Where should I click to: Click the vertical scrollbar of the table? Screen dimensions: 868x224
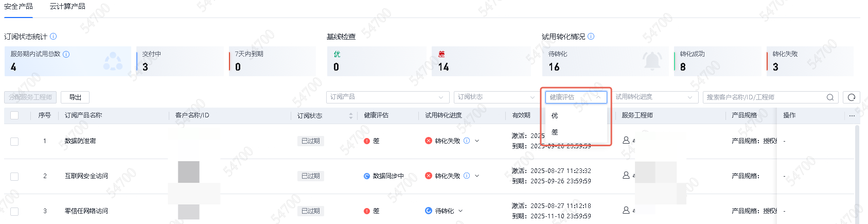tap(857, 170)
